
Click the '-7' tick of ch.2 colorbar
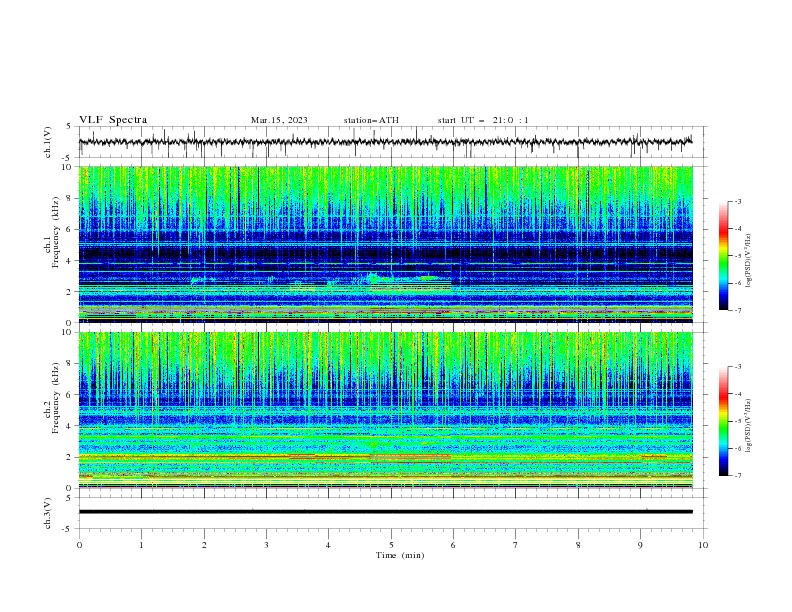(737, 475)
